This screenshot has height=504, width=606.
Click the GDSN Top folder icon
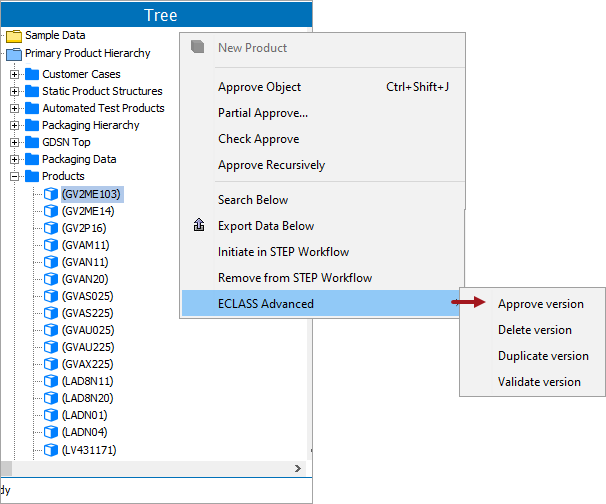tap(32, 142)
